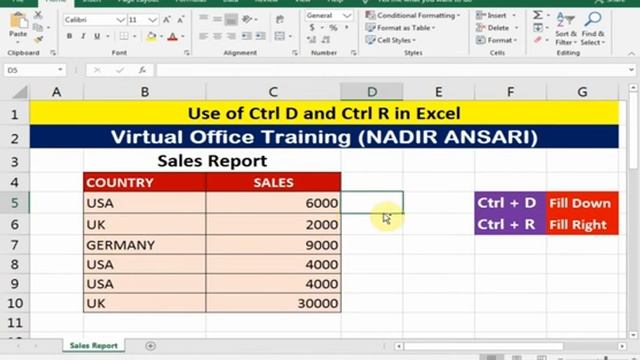Click the formula bar input field
640x360 pixels.
(391, 70)
